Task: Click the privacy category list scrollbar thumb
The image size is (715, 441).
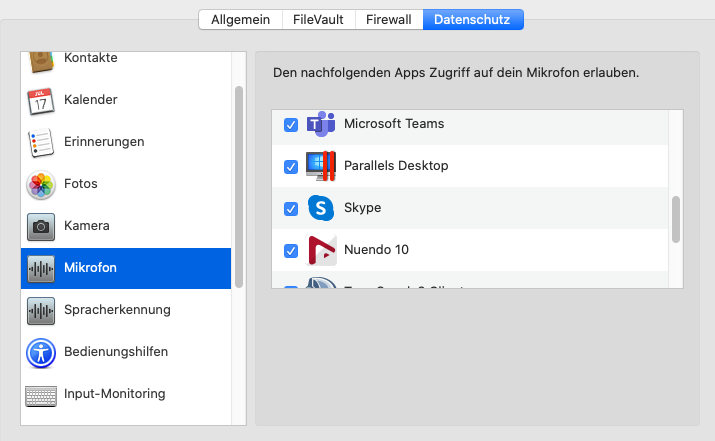Action: 239,187
